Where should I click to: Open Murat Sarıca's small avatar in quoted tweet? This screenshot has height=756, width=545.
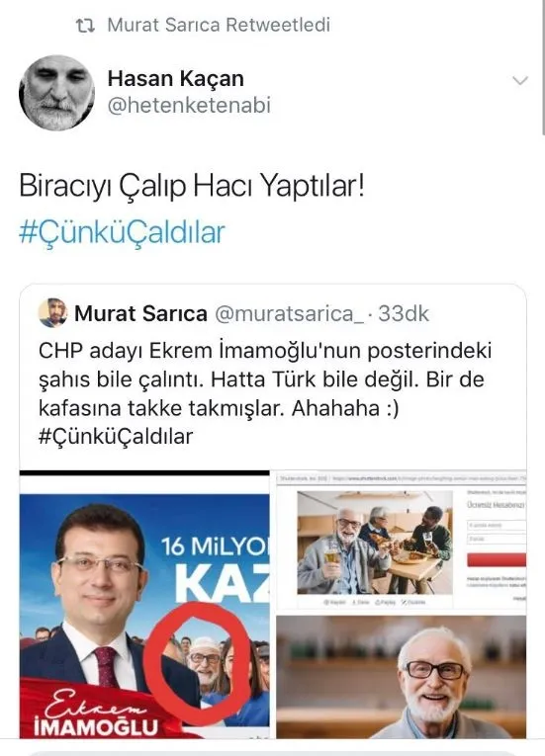52,312
